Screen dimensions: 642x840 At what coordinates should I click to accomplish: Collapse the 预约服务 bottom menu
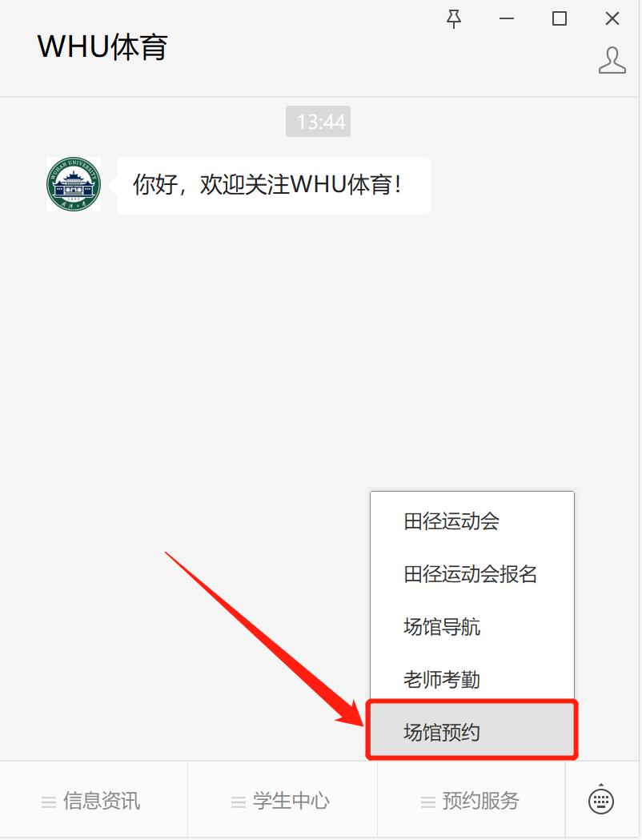pos(471,800)
